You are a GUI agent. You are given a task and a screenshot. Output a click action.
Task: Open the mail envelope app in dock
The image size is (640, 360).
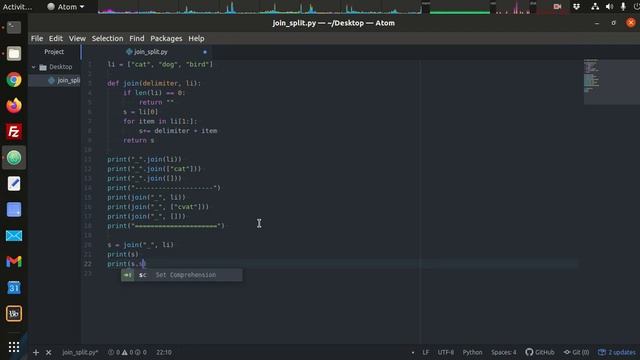14,236
